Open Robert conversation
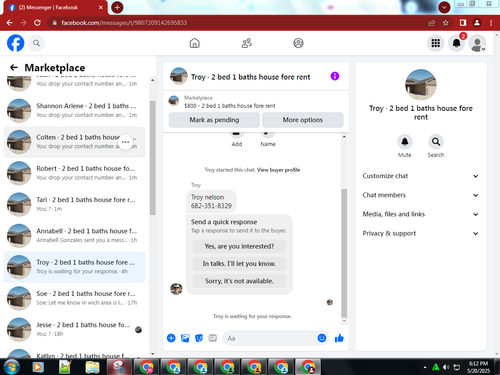The width and height of the screenshot is (500, 375). (74, 173)
